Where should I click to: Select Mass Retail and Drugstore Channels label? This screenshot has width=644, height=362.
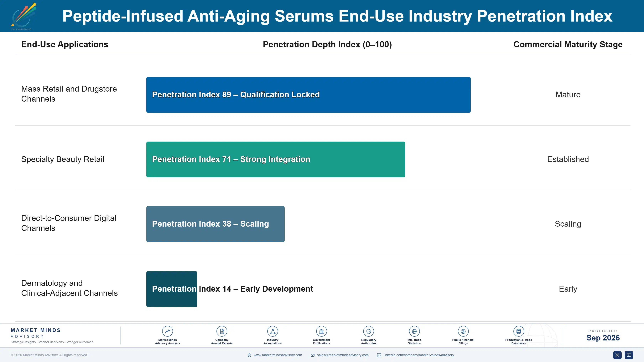tap(69, 94)
